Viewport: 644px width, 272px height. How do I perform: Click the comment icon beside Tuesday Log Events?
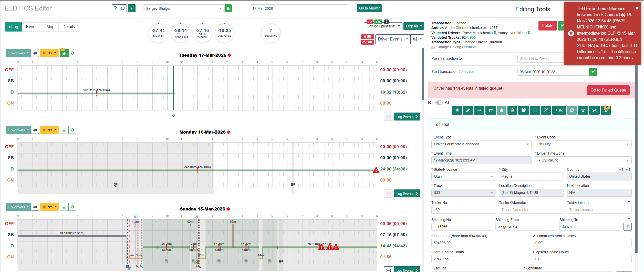coord(388,117)
